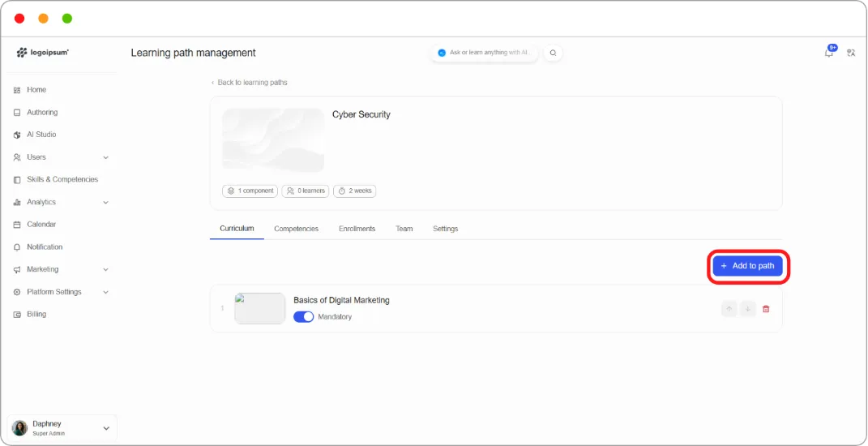Click Basics of Digital Marketing title
868x446 pixels.
341,300
